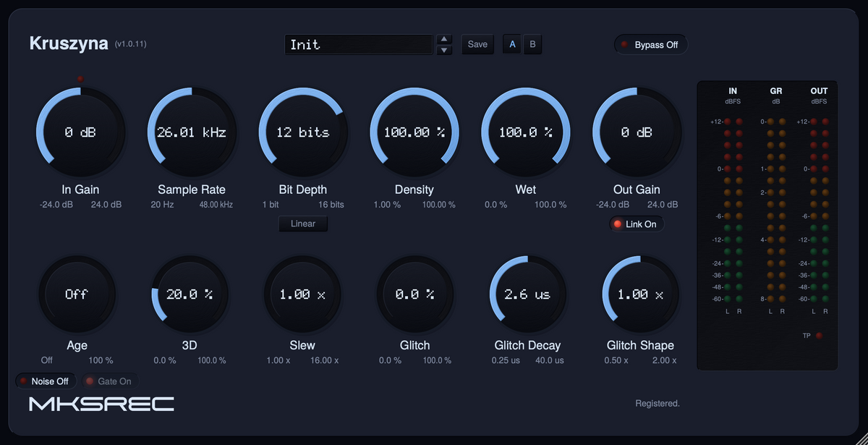The height and width of the screenshot is (445, 868).
Task: Click the preset up arrow
Action: click(x=445, y=38)
